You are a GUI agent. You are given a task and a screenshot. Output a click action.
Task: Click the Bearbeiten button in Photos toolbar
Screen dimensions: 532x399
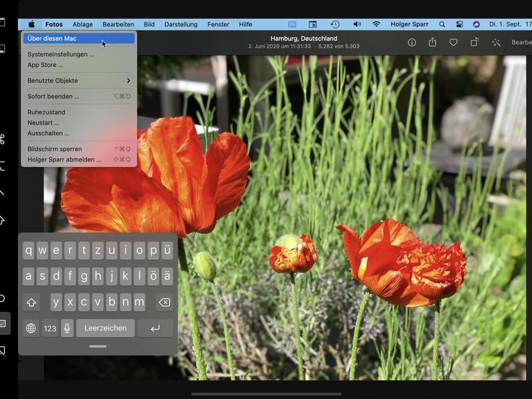click(x=522, y=42)
